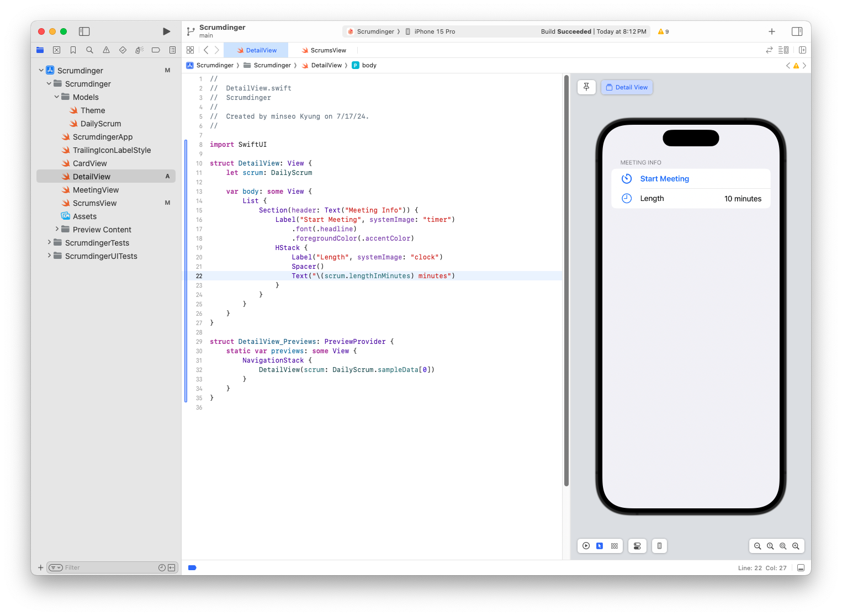The width and height of the screenshot is (842, 616).
Task: Collapse the Models folder
Action: coord(57,97)
